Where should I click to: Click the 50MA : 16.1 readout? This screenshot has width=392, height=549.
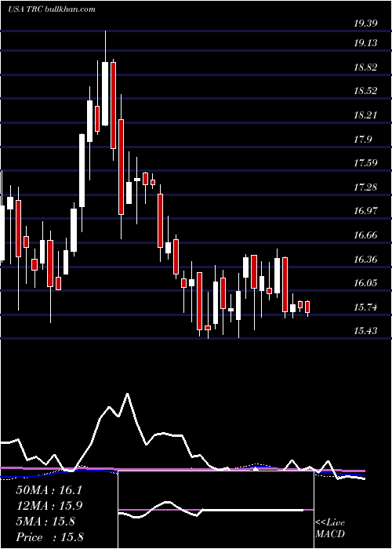49,490
